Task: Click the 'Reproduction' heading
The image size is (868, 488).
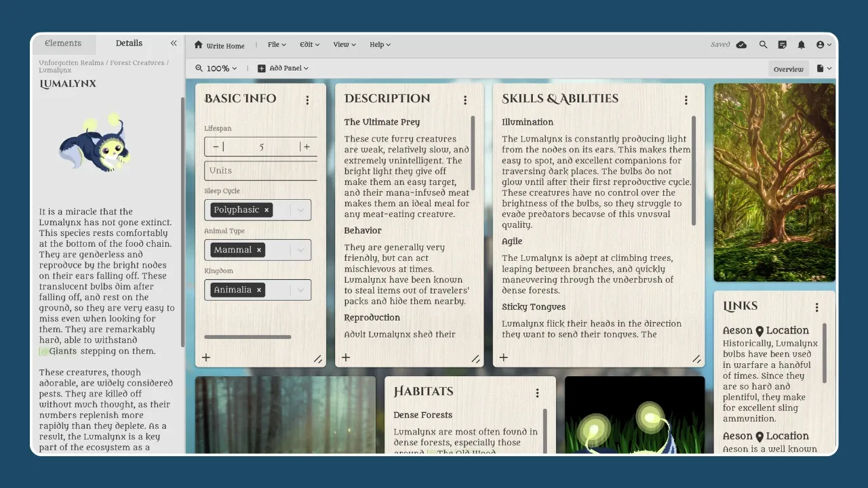Action: click(x=372, y=318)
